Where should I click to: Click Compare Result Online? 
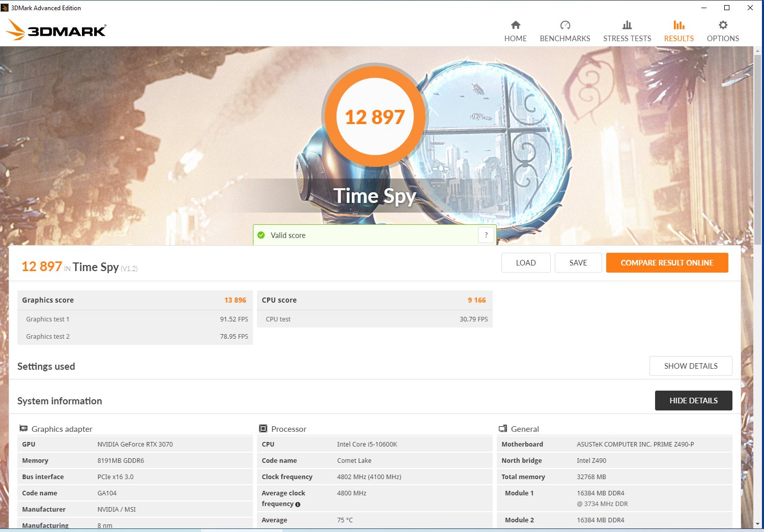coord(667,263)
